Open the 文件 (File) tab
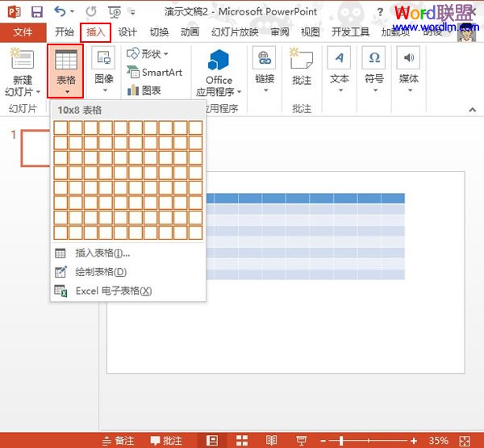 [x=23, y=32]
